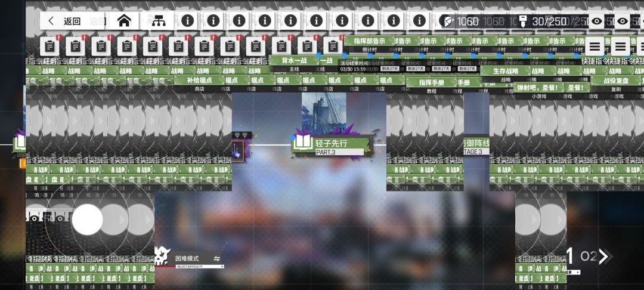Tap the 03/30 15:59 event end time
Screen dimensions: 644x290
(x=352, y=69)
